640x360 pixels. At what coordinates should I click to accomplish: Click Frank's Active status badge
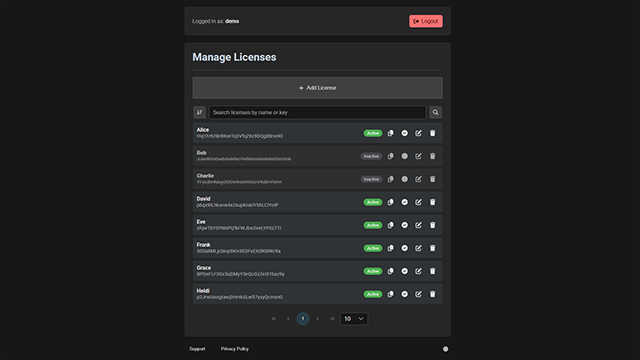click(373, 248)
